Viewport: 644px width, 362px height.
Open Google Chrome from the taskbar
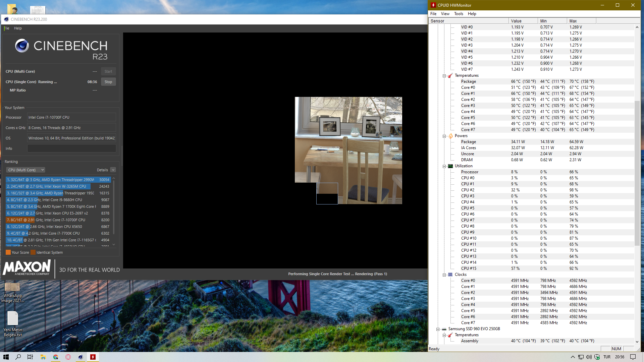pyautogui.click(x=56, y=357)
